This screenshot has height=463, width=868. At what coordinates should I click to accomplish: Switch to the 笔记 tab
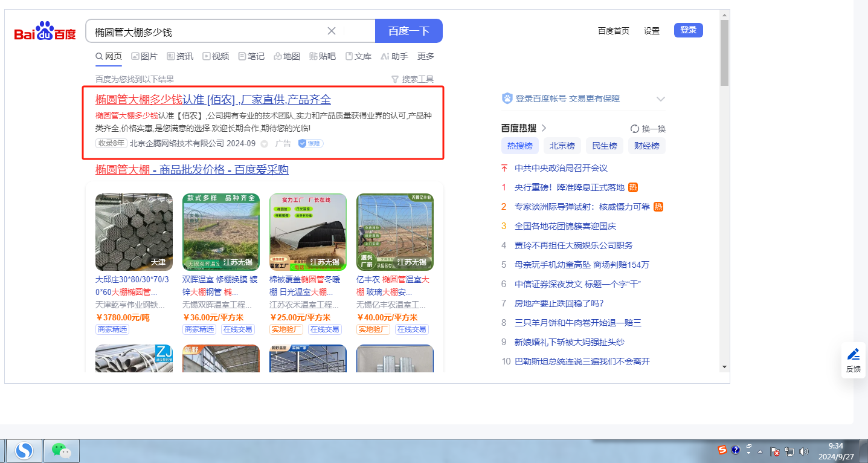[x=251, y=56]
